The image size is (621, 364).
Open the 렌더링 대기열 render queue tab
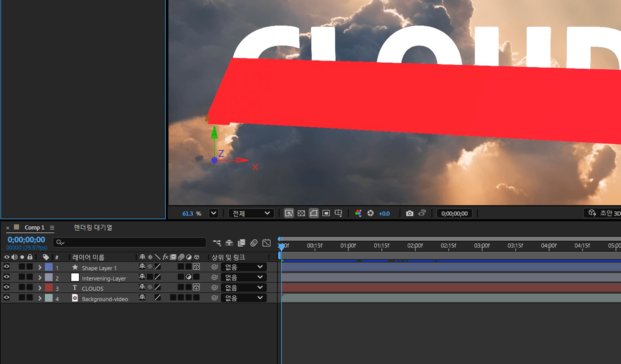click(93, 227)
